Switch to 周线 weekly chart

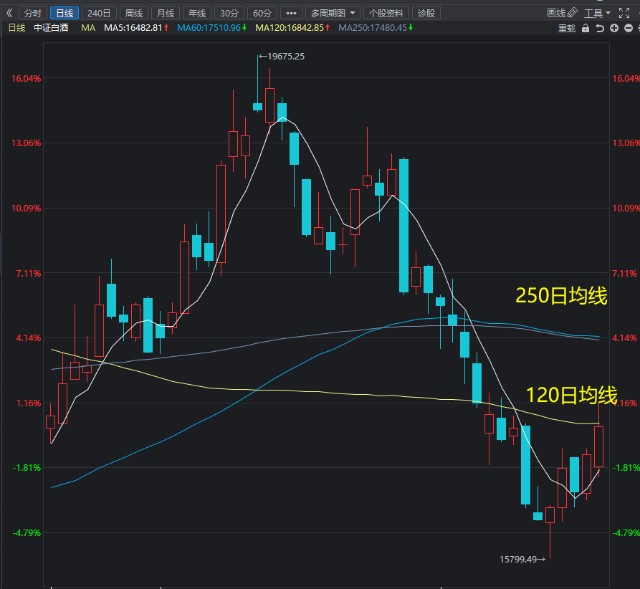(x=134, y=13)
